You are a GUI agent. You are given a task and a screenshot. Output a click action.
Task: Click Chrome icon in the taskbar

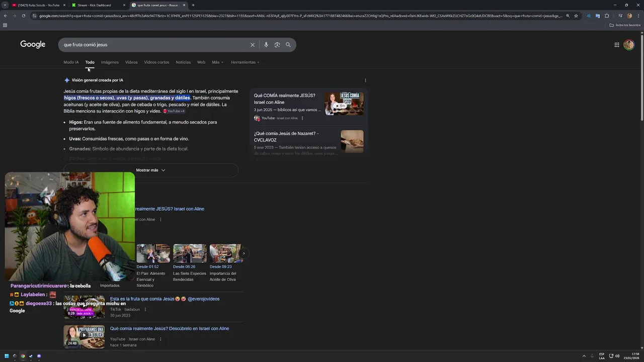(23, 356)
